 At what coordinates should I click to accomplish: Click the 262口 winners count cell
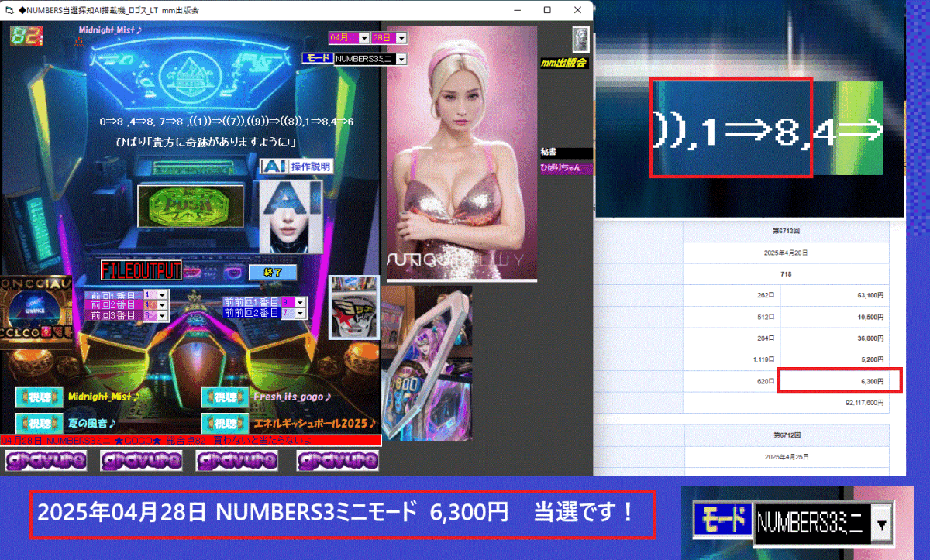(732, 295)
